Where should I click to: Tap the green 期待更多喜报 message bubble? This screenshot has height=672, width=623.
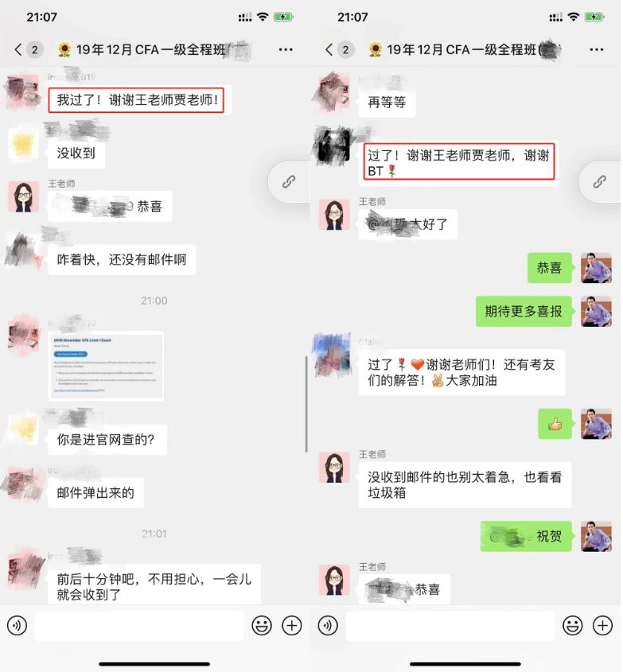[524, 311]
